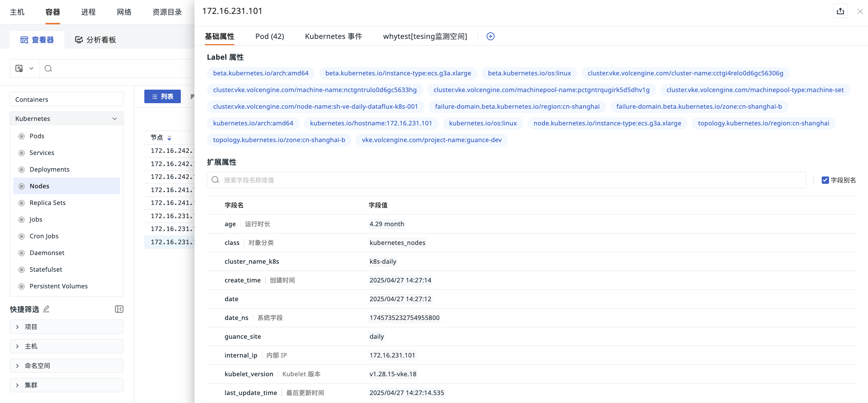Click internal_ip value 172.16.231.101

(392, 355)
